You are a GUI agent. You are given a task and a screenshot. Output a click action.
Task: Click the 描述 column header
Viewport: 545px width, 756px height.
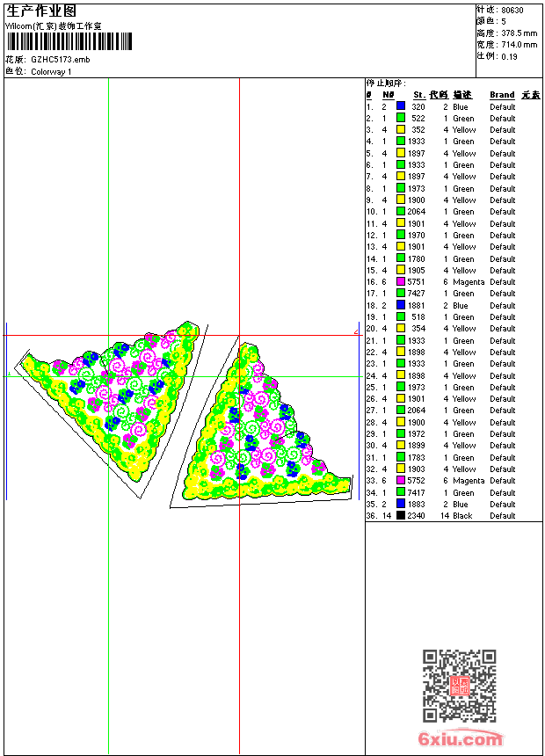click(x=462, y=95)
